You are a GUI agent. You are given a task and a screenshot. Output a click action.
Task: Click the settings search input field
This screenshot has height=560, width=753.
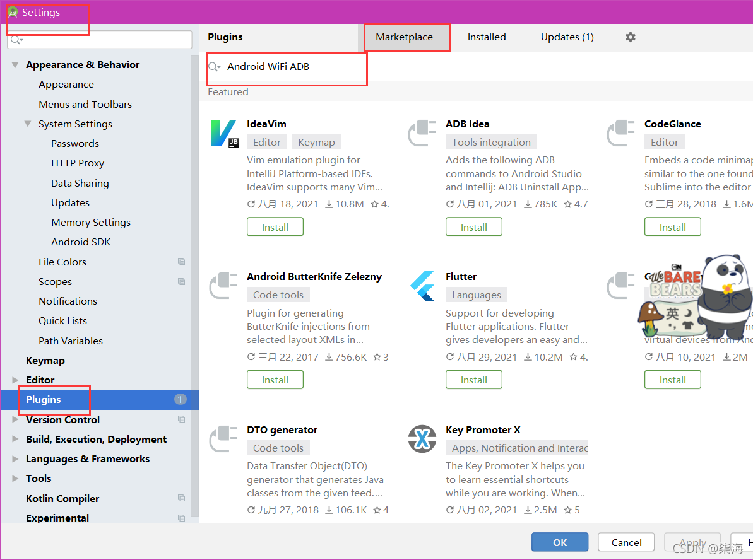pos(100,40)
